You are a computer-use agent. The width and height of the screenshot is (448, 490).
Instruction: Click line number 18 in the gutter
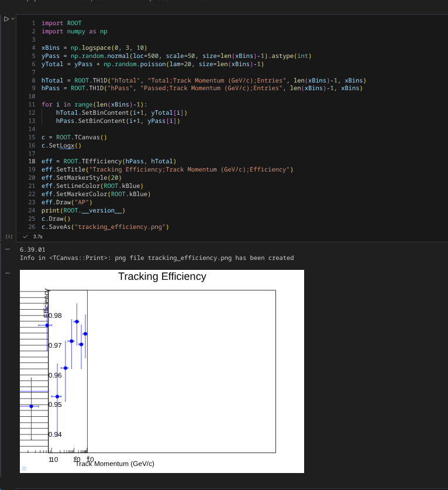coord(32,161)
